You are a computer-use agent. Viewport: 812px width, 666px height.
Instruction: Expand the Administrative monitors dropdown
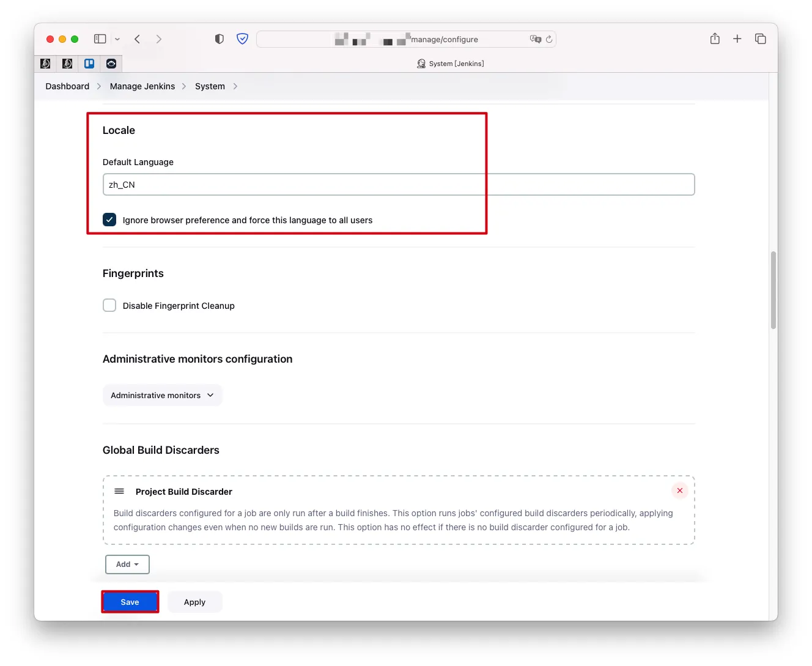click(x=162, y=396)
